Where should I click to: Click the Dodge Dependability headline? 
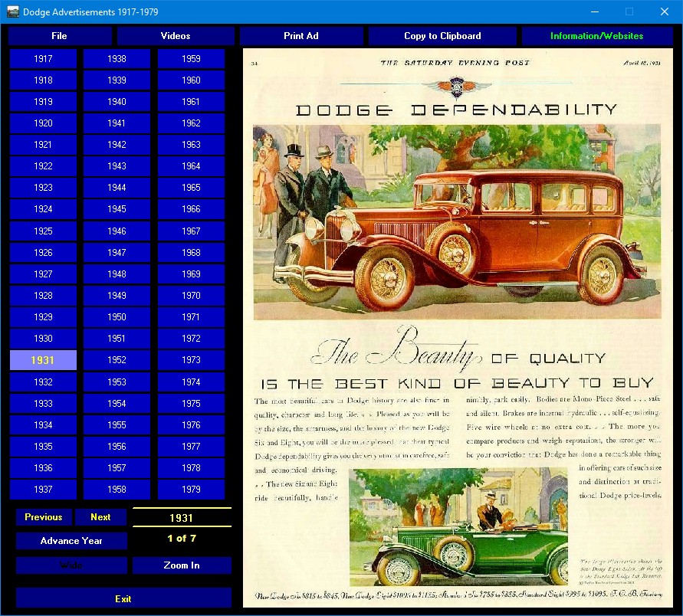457,110
